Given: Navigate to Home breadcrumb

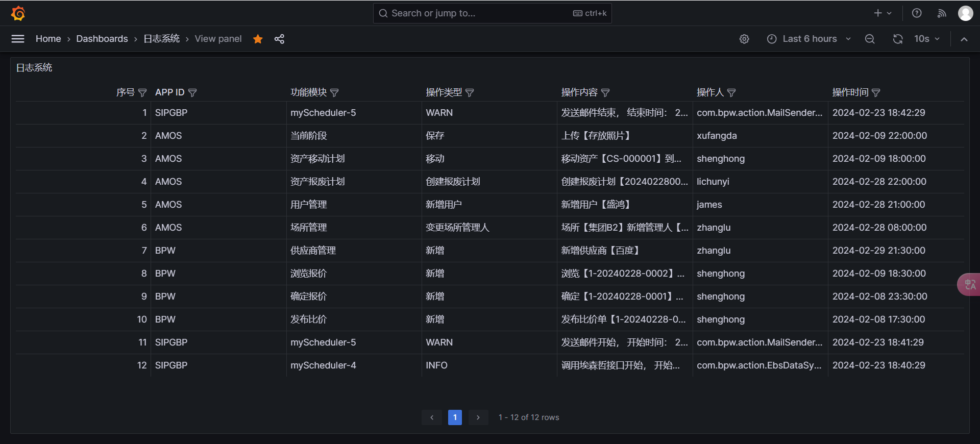Looking at the screenshot, I should click(48, 39).
